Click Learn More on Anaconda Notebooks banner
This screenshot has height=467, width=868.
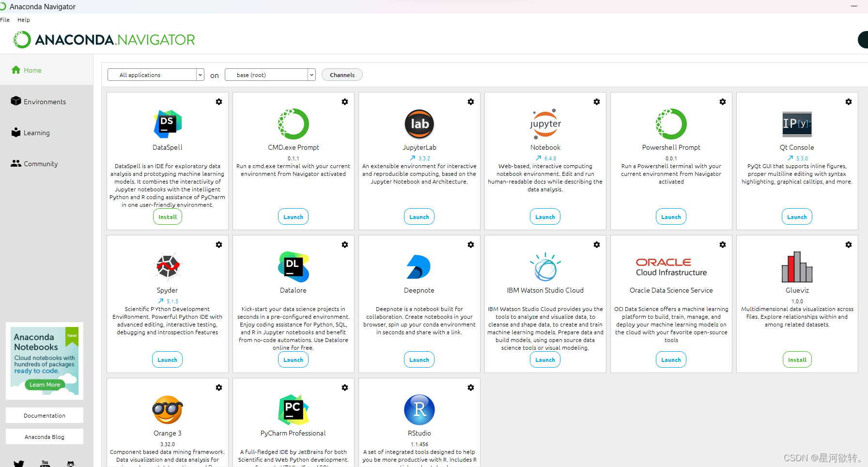45,385
